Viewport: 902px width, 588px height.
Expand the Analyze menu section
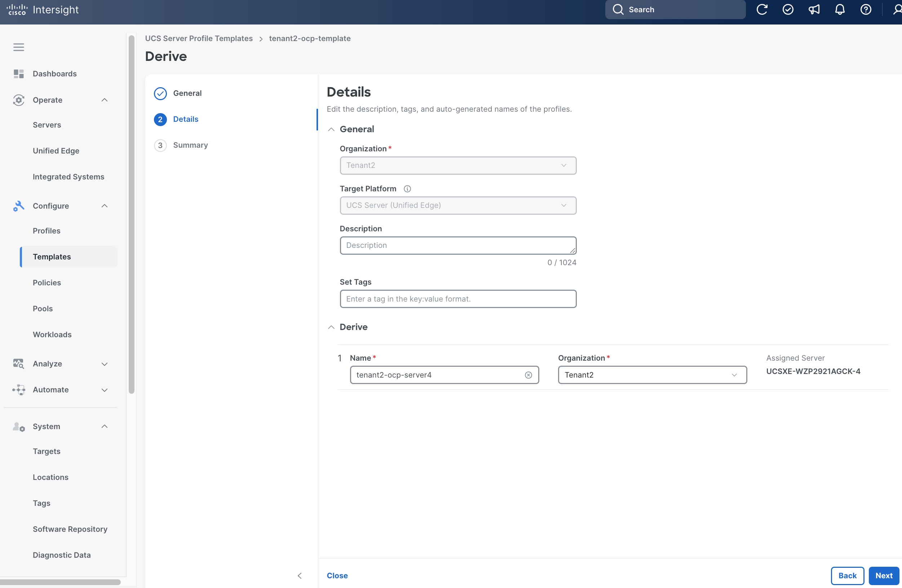(x=105, y=364)
